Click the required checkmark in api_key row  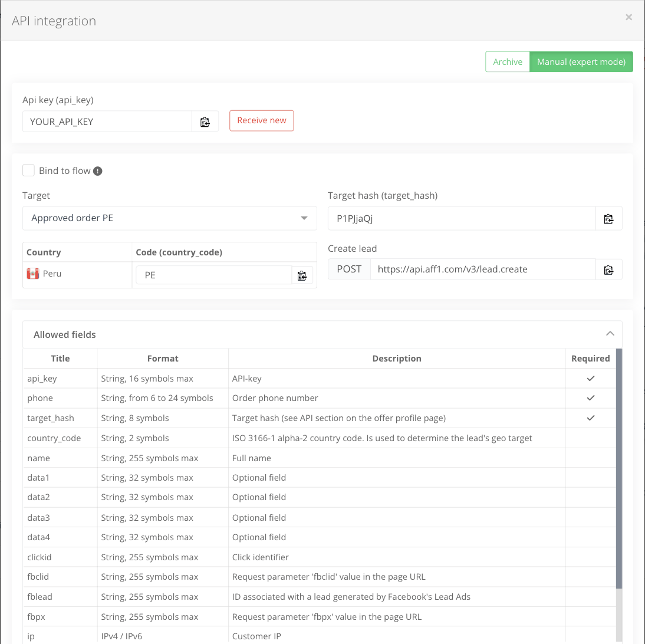[x=591, y=378]
